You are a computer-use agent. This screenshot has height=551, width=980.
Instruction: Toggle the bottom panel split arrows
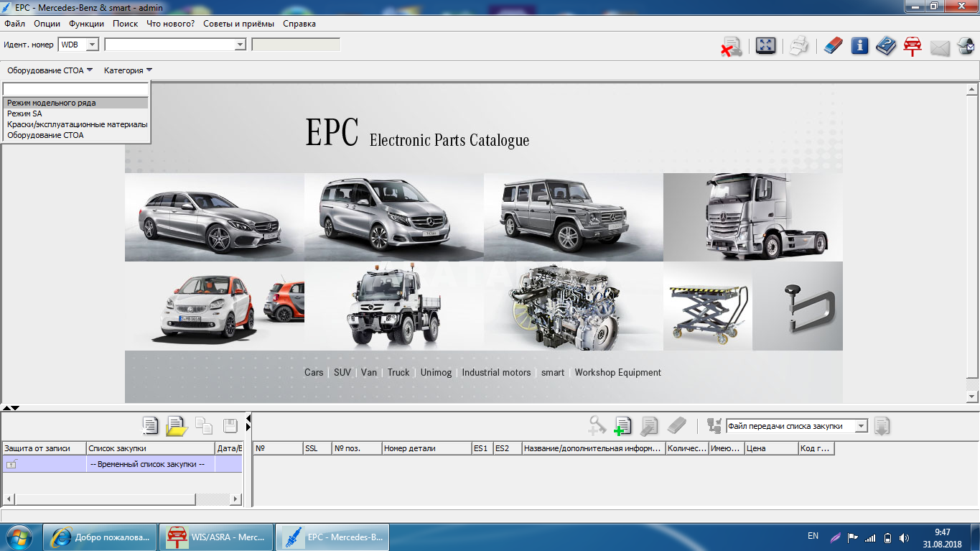(x=11, y=408)
